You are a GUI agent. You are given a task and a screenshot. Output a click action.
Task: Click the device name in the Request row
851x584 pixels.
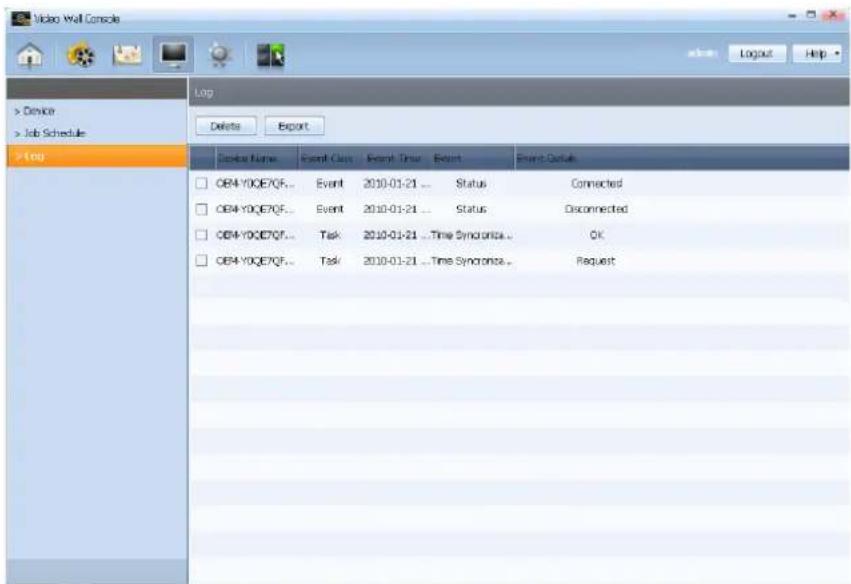[255, 261]
